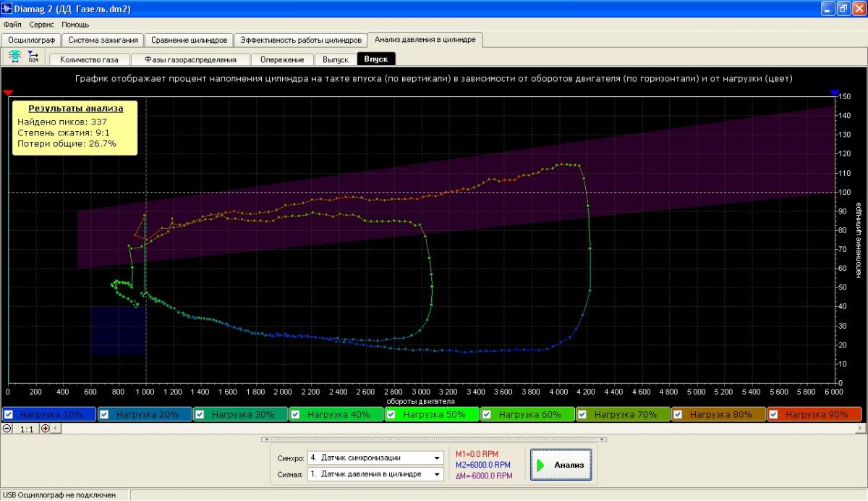The height and width of the screenshot is (501, 868).
Task: Toggle the Нагрузка 10% checkbox
Action: tap(9, 415)
